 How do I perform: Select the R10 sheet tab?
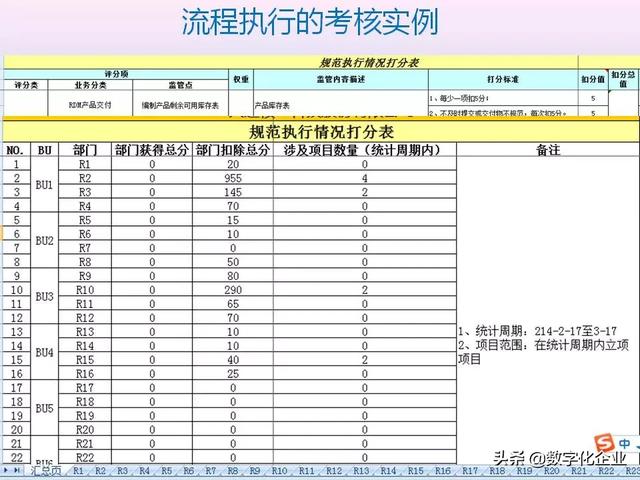280,471
